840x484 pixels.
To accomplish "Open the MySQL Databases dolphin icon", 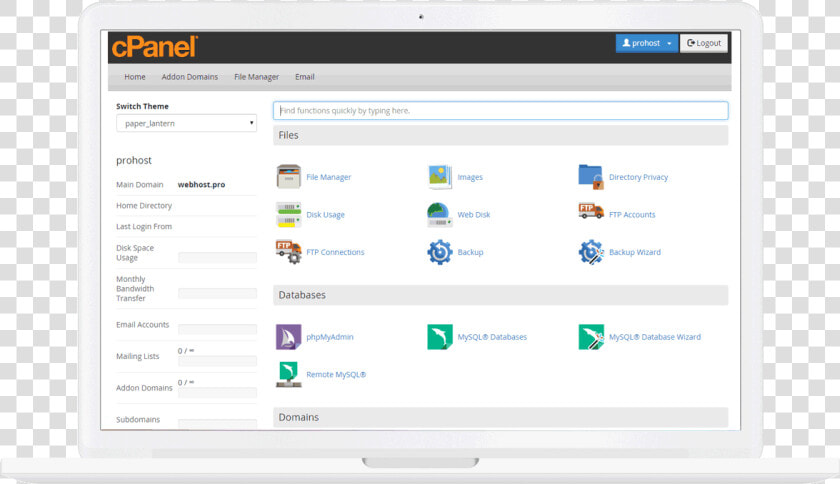I will [x=440, y=337].
